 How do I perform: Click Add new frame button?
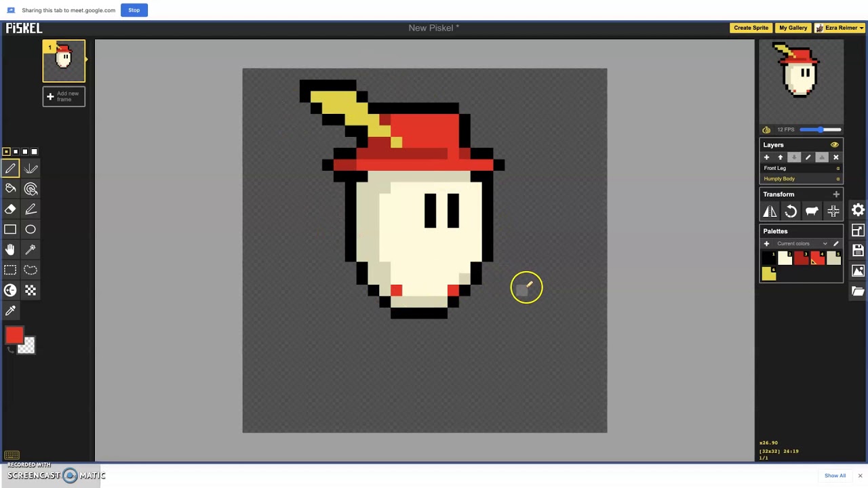(x=64, y=96)
